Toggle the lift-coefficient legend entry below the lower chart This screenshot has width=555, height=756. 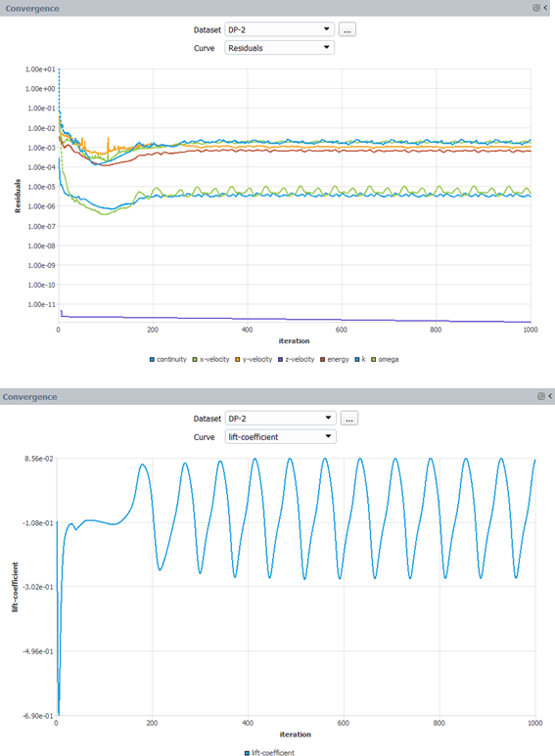click(269, 752)
